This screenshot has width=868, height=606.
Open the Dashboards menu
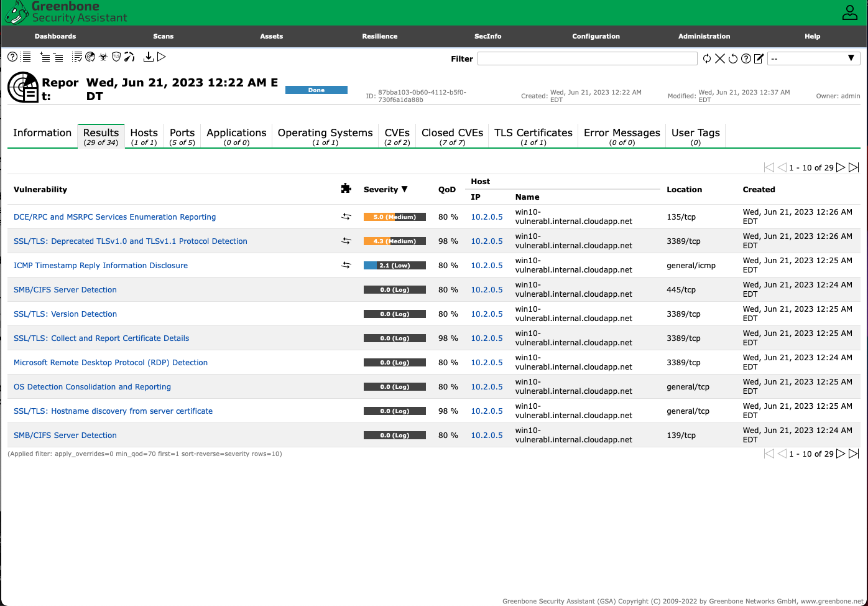click(55, 36)
